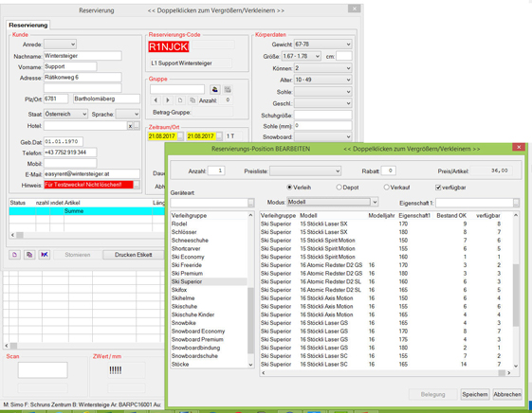532x413 pixels.
Task: Open the Sohle dropdown in Körperdaten
Action: click(322, 92)
